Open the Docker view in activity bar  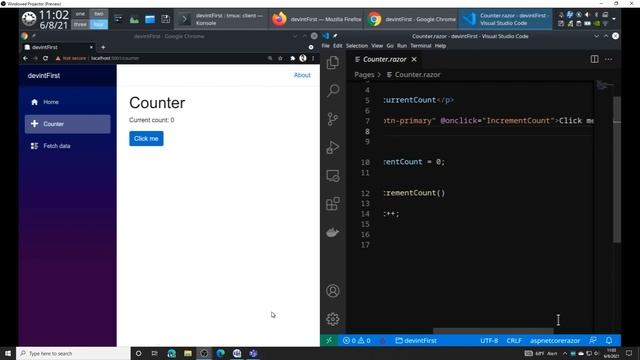point(333,233)
